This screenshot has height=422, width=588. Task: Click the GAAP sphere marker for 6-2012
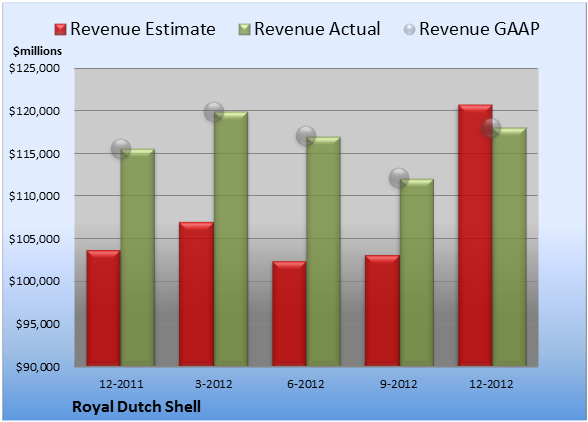click(306, 136)
